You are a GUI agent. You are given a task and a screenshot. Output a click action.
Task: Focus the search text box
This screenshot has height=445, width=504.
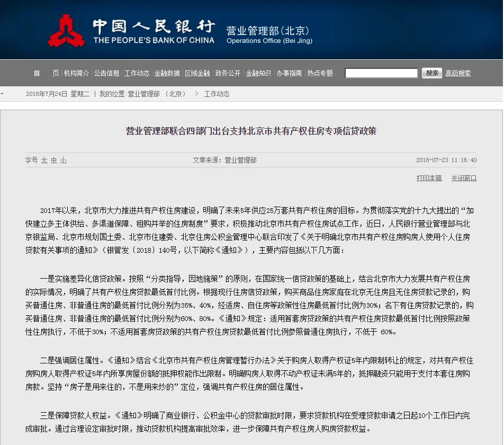pos(381,73)
